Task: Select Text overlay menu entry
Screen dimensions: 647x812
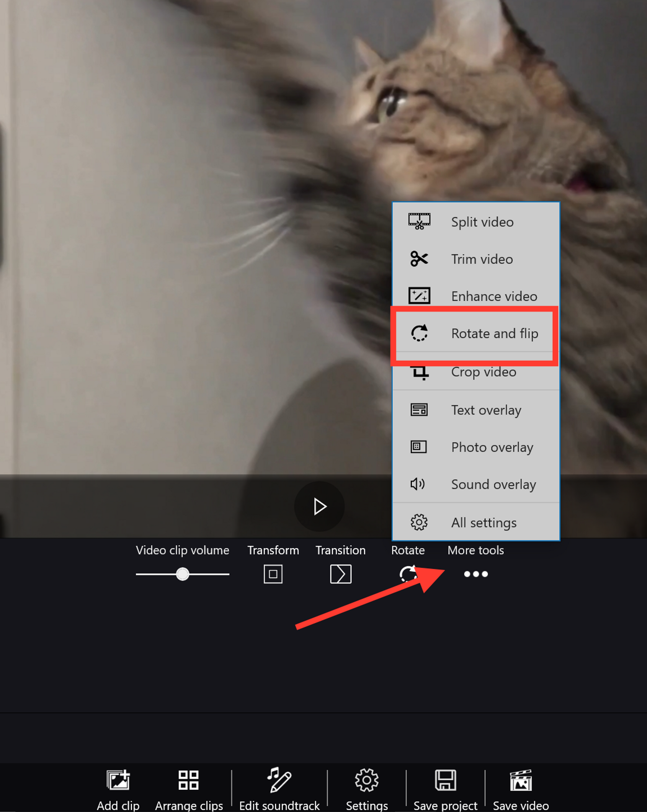Action: [476, 410]
